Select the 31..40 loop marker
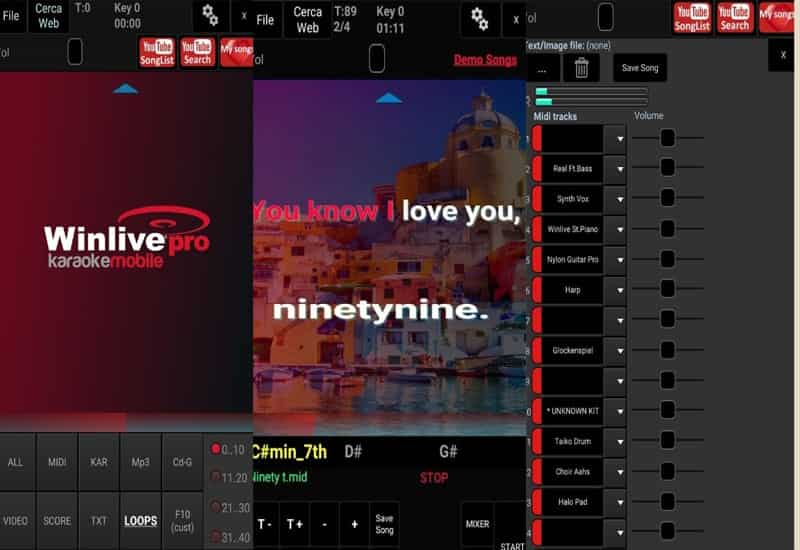This screenshot has width=800, height=550. coord(230,537)
